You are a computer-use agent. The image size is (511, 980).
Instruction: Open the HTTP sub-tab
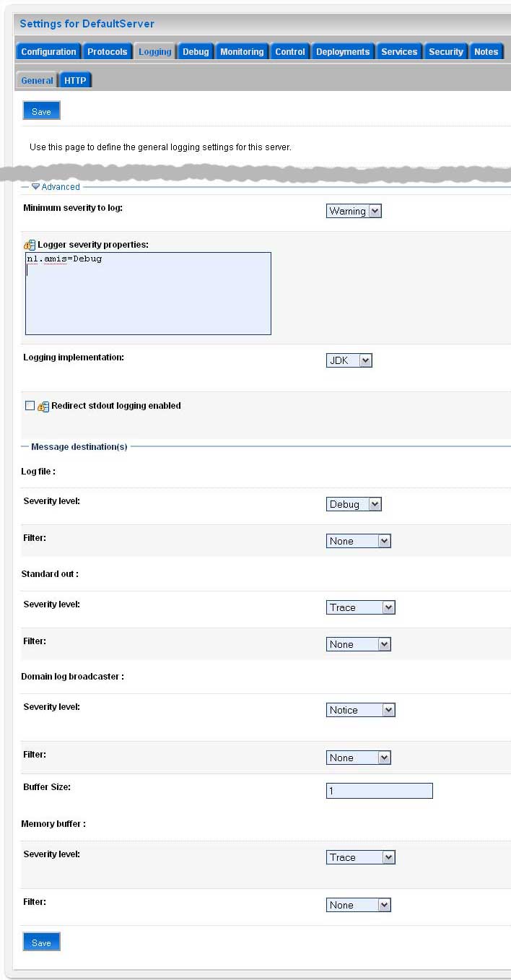pyautogui.click(x=75, y=81)
